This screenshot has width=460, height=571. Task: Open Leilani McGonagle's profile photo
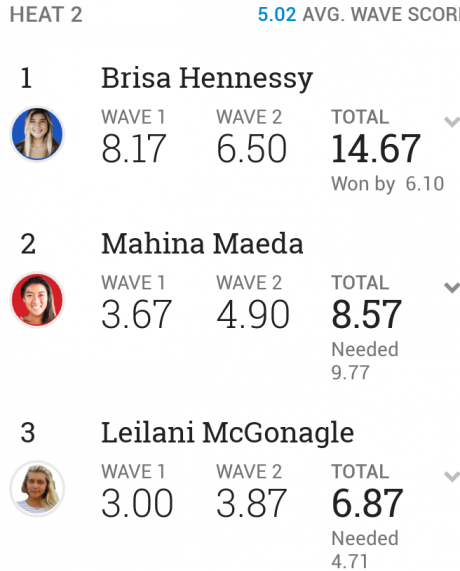pyautogui.click(x=37, y=488)
